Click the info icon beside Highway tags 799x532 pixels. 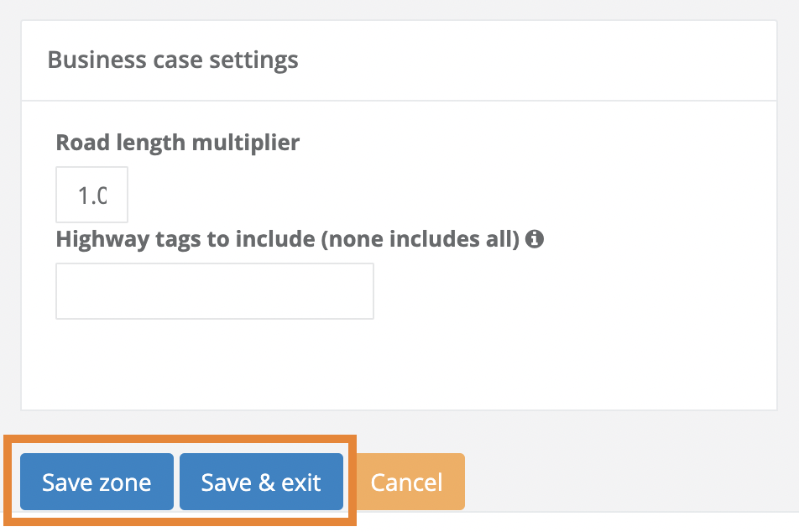534,240
